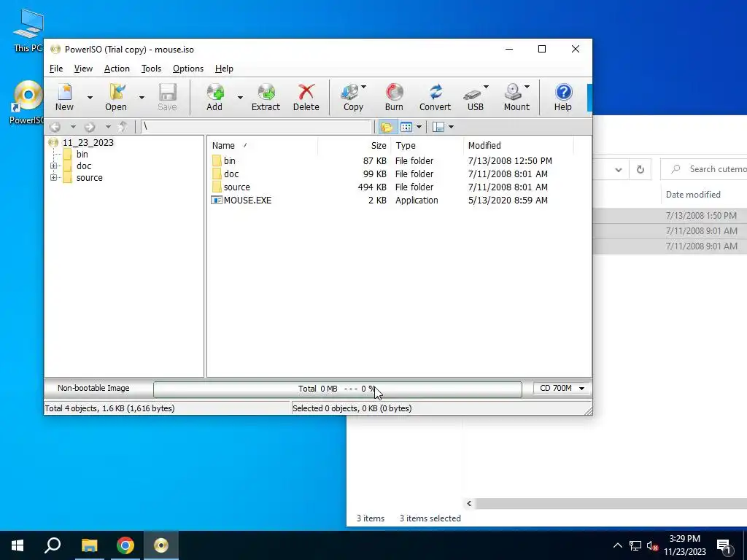Open the Open button dropdown arrow
Image resolution: width=747 pixels, height=560 pixels.
pyautogui.click(x=142, y=97)
